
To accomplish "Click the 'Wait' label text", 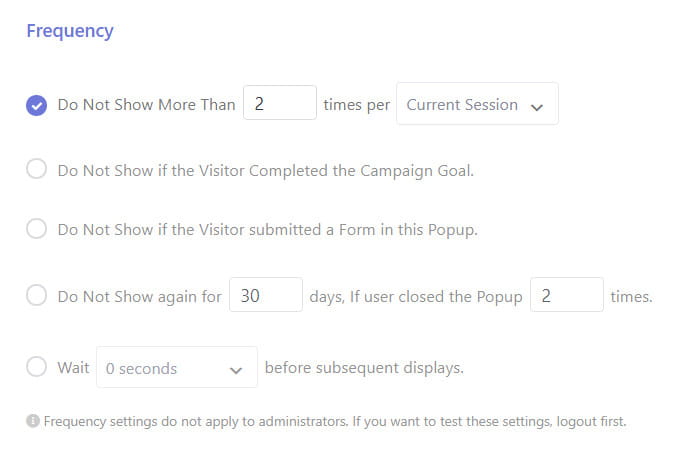I will pyautogui.click(x=73, y=367).
